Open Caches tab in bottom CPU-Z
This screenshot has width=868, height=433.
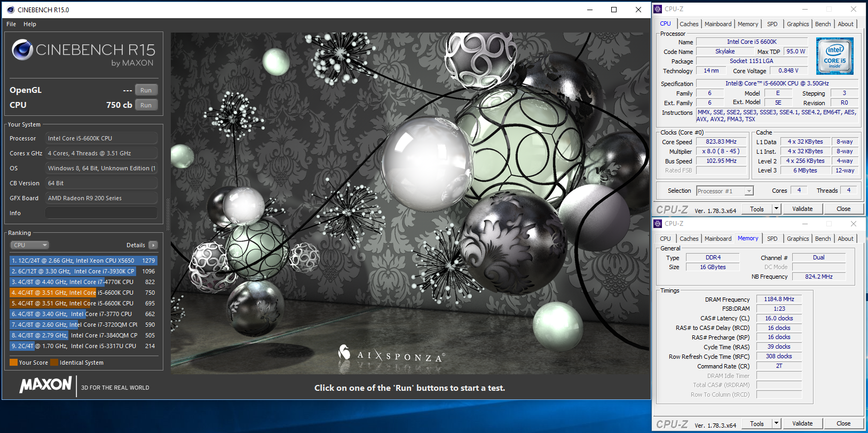point(689,239)
